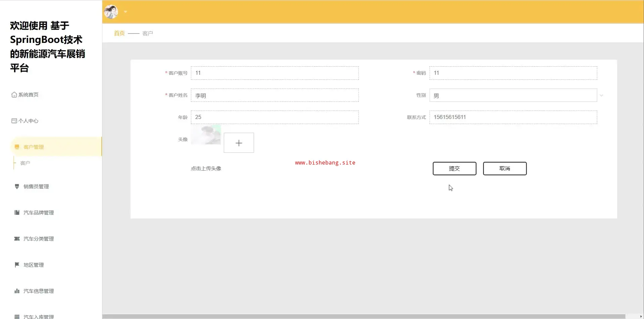Select the 客户 submenu item
The height and width of the screenshot is (319, 644).
25,163
